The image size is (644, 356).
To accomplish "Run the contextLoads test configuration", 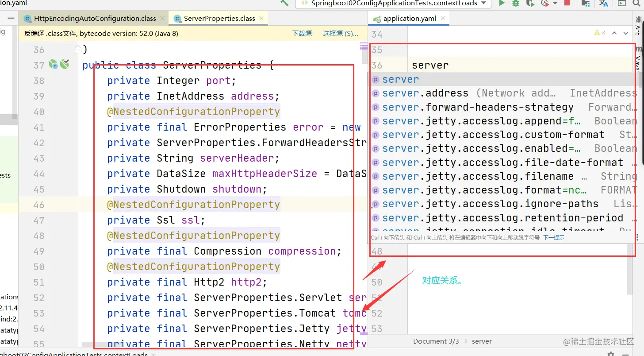I will 502,3.
